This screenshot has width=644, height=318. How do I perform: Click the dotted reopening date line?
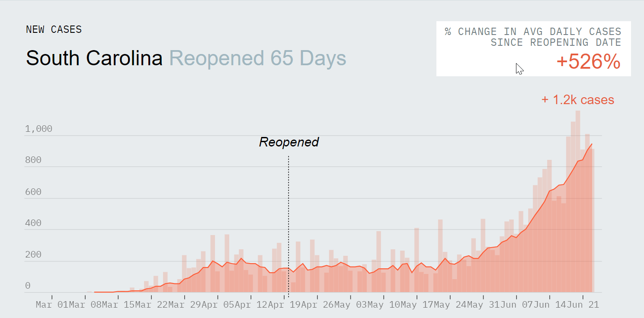point(288,216)
